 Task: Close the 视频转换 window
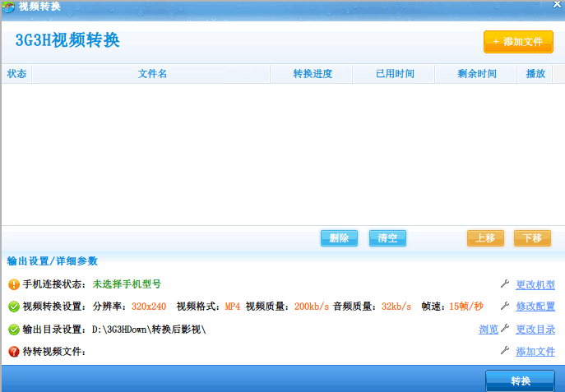[557, 5]
